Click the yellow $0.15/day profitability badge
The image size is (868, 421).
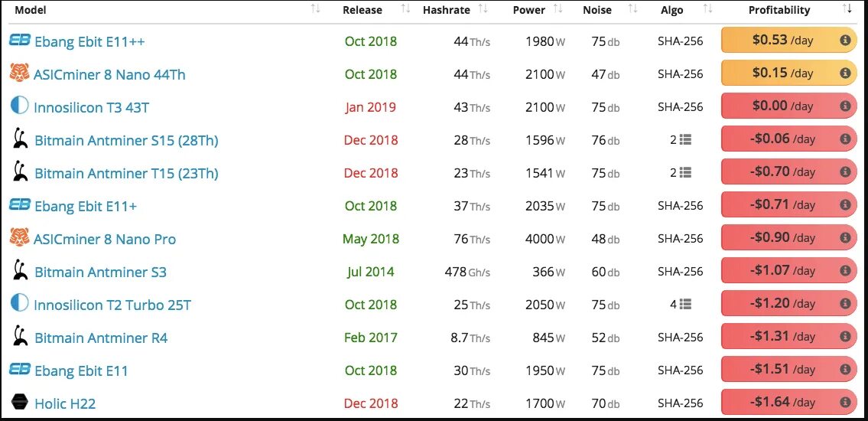(x=788, y=73)
